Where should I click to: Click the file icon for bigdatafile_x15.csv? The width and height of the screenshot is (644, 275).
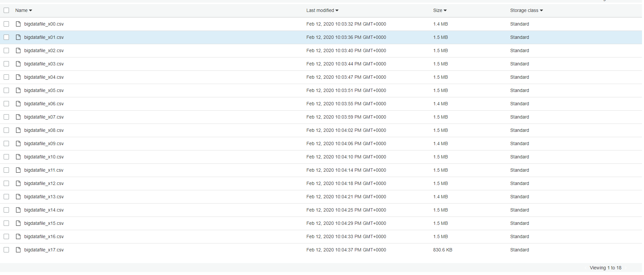(18, 223)
